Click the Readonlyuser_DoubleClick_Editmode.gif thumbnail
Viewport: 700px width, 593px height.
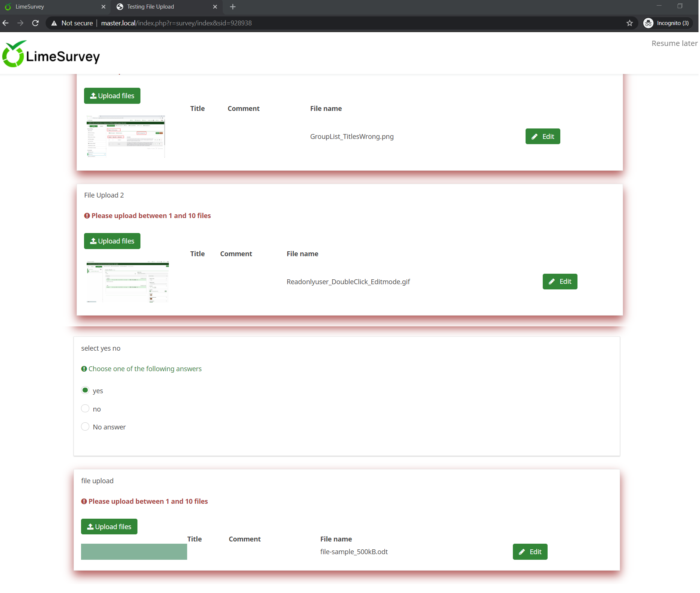[127, 282]
